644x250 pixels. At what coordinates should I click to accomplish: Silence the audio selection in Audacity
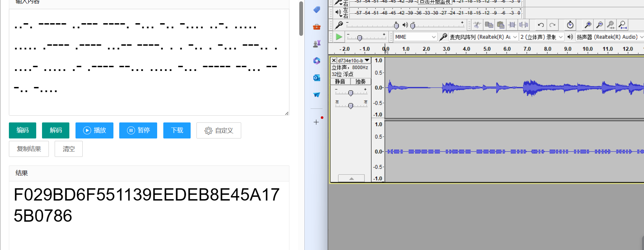pos(524,25)
